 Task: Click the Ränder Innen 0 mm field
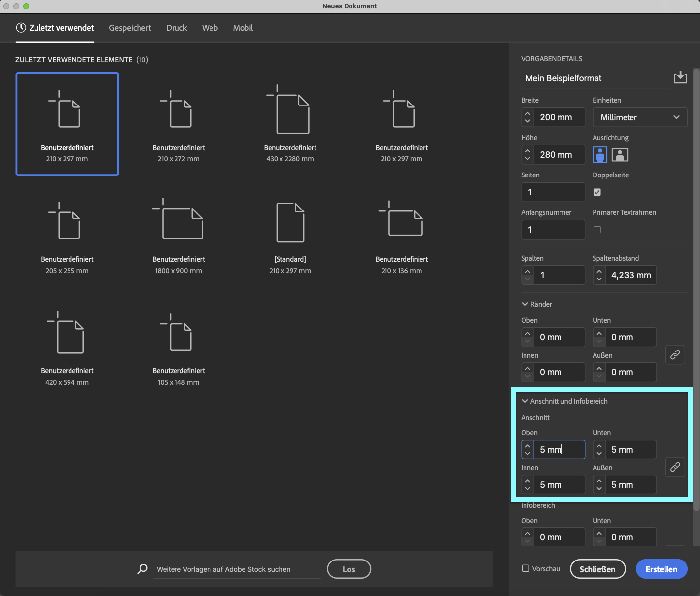tap(560, 372)
